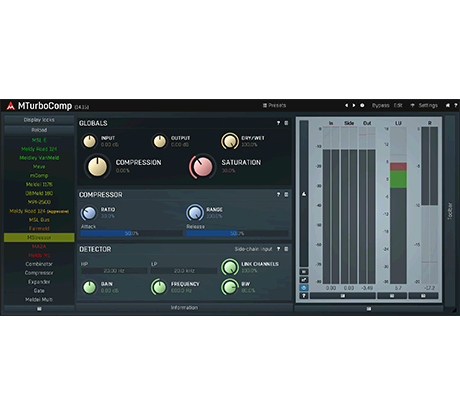Viewport: 460px width, 416px height.
Task: Adjust the Attack slider bar
Action: [x=131, y=233]
